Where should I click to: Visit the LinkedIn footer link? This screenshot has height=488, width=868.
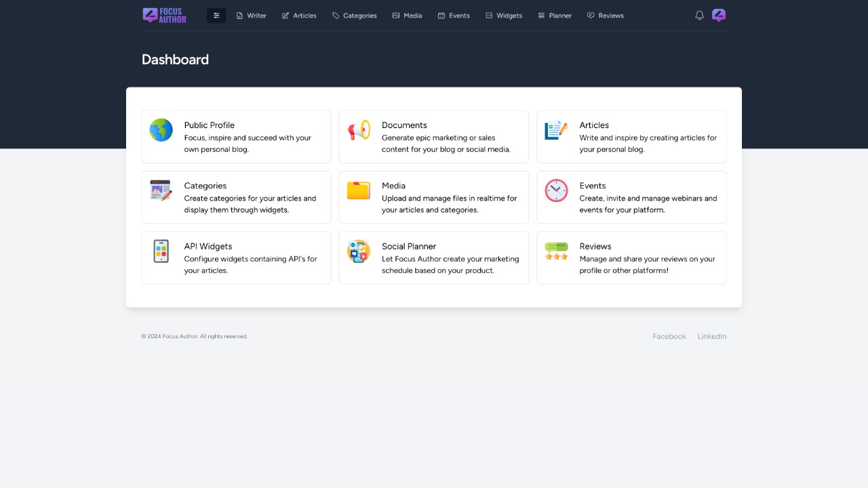point(712,336)
